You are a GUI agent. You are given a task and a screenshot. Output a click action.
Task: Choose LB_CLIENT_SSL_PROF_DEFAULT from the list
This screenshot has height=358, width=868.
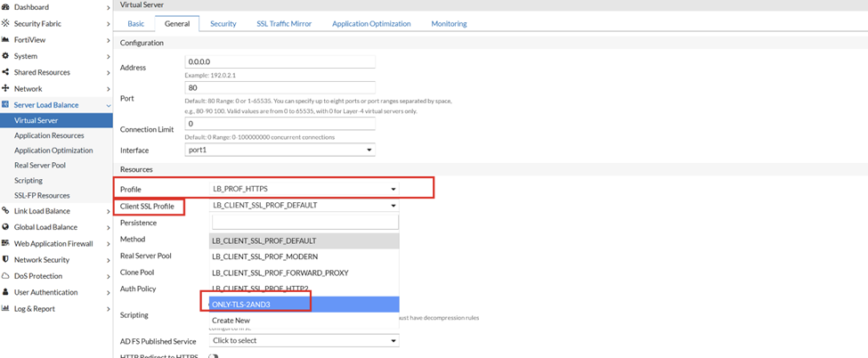tap(304, 241)
